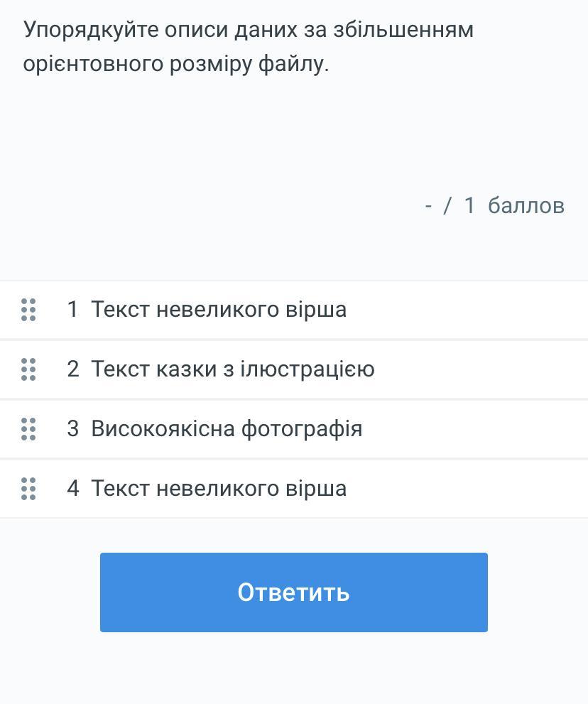Click the drag handle of item 4

pyautogui.click(x=28, y=489)
